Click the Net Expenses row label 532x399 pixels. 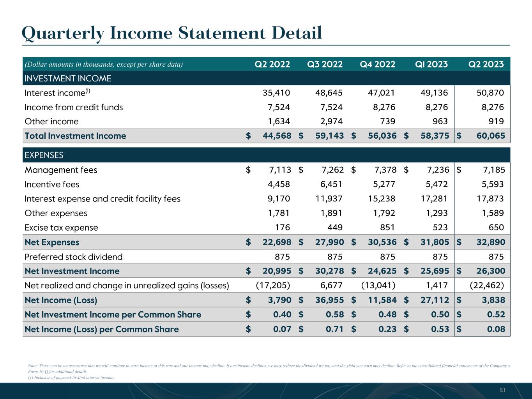coord(52,242)
